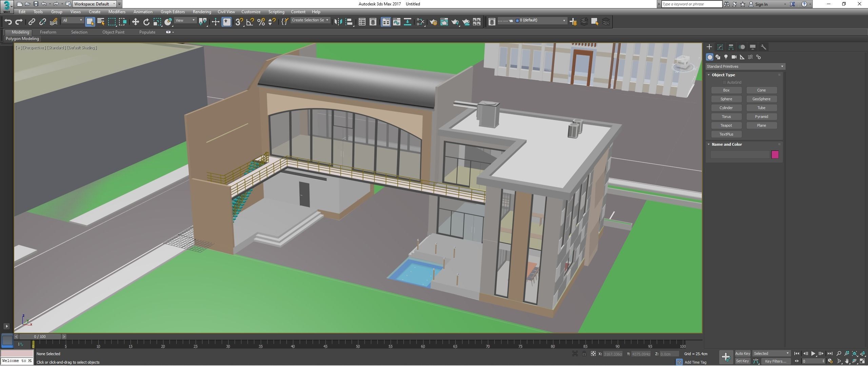The image size is (868, 366).
Task: Open the Utilities panel wrench icon
Action: click(763, 47)
